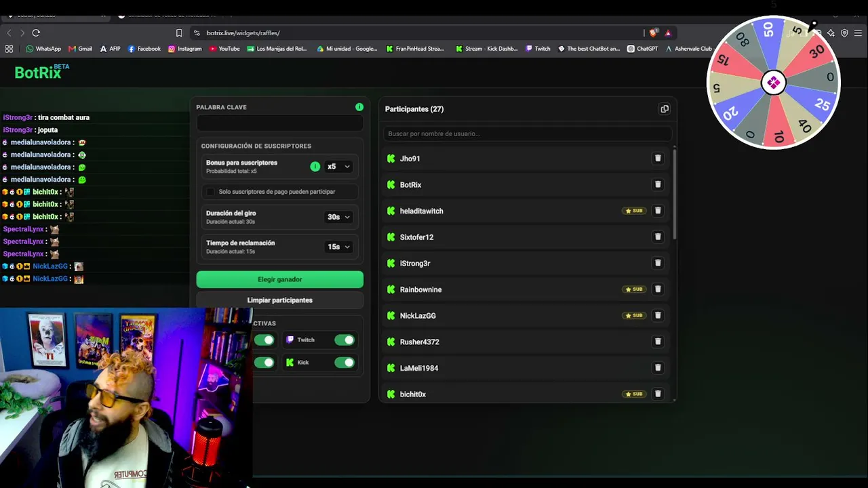Reload the page with the browser refresh icon

click(x=36, y=33)
